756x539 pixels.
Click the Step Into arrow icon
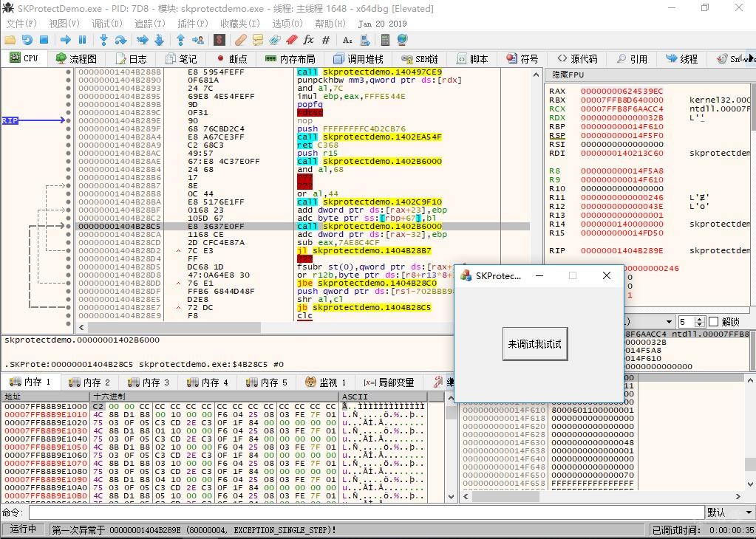pyautogui.click(x=103, y=40)
